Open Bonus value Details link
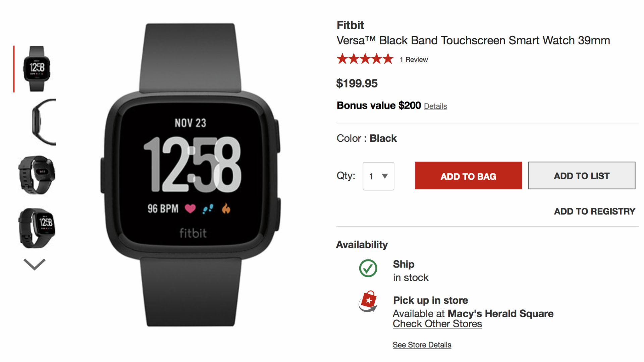 [435, 106]
